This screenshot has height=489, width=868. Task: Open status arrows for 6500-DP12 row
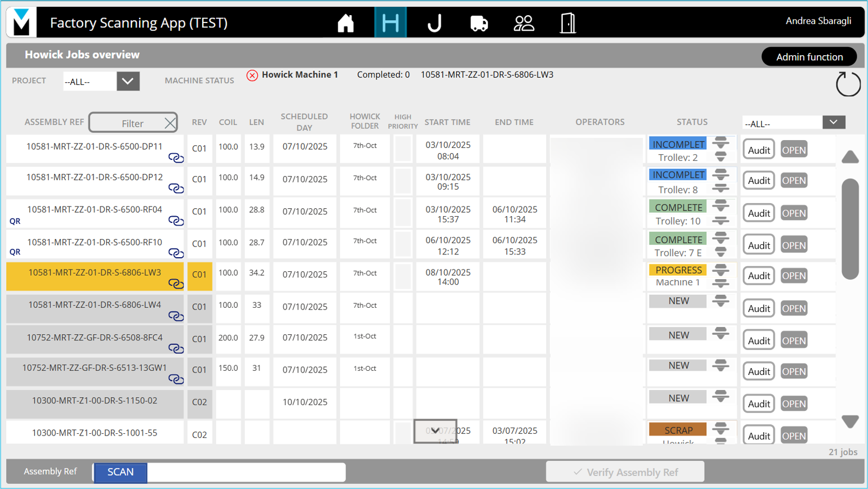[x=721, y=181]
